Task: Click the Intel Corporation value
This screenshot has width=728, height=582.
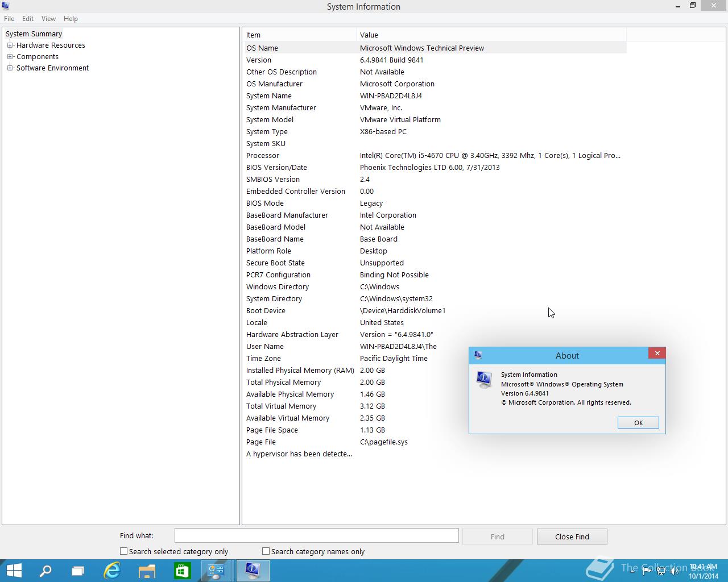Action: (388, 215)
